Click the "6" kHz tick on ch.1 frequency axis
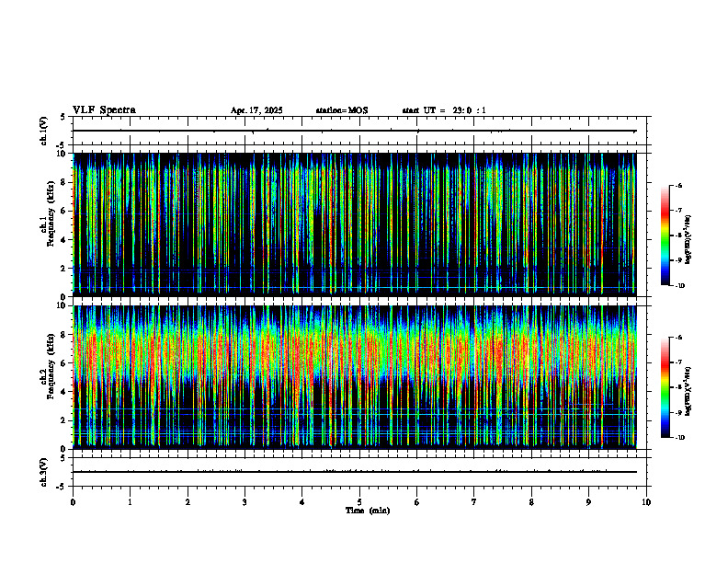Image resolution: width=728 pixels, height=563 pixels. click(x=63, y=211)
